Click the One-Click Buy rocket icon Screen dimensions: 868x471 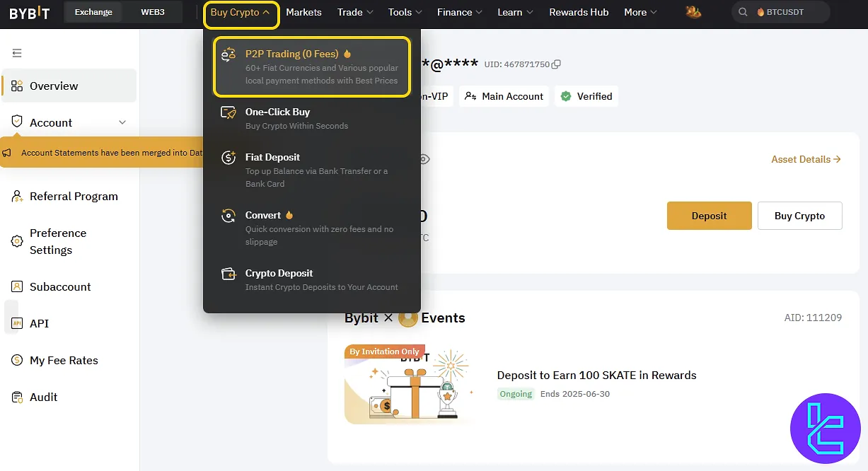(x=228, y=112)
